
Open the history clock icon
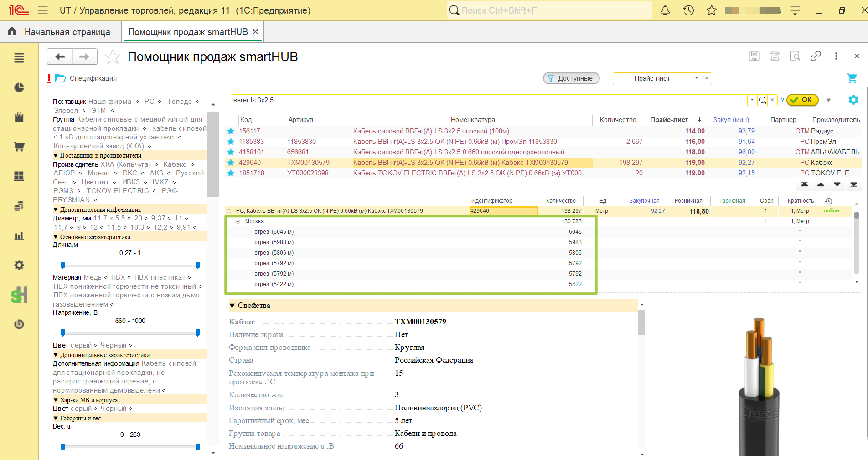(688, 10)
